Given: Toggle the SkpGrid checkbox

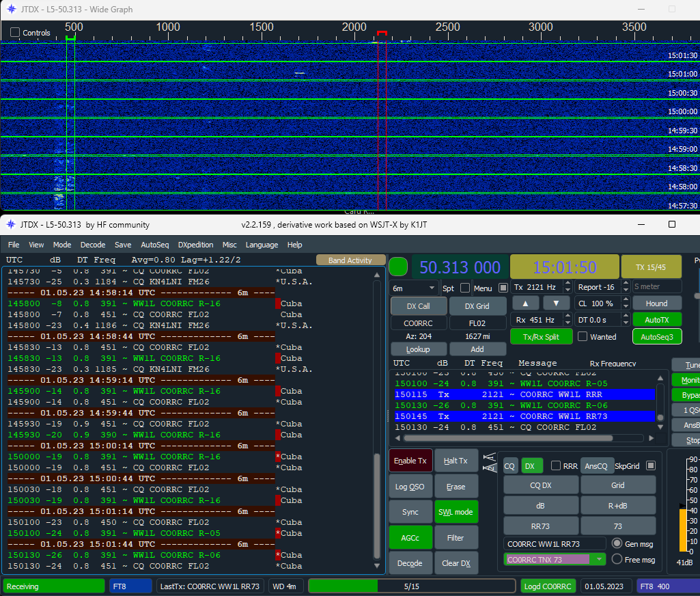Looking at the screenshot, I should (651, 465).
